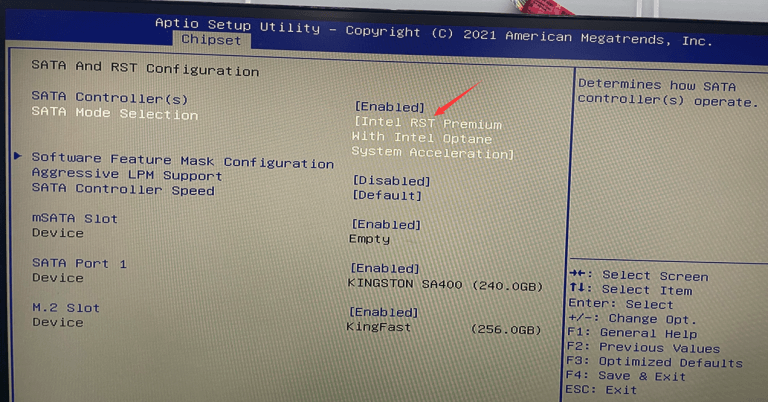Select SATA Controller Speed label

pos(123,189)
